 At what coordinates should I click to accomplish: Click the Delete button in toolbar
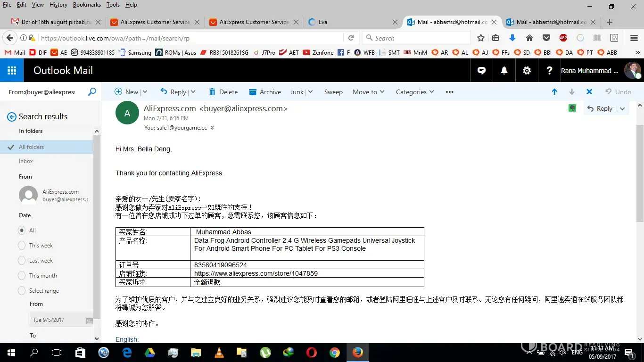pos(223,92)
